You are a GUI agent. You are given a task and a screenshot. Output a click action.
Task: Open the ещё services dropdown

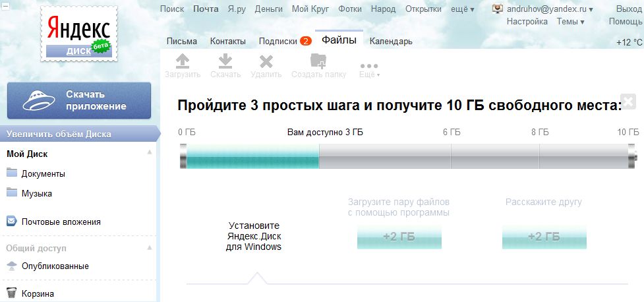(463, 9)
